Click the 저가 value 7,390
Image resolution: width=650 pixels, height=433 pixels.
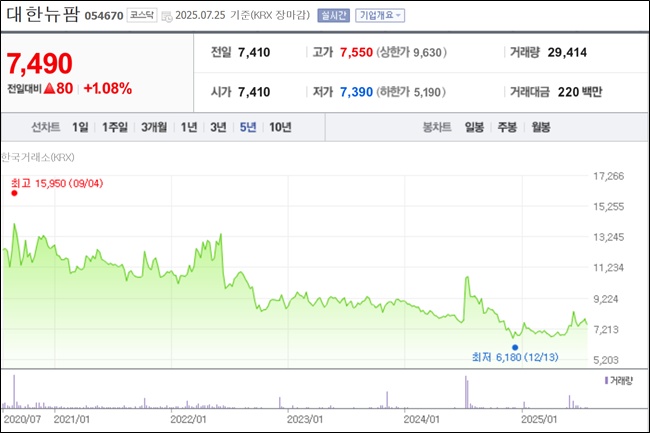[x=356, y=92]
